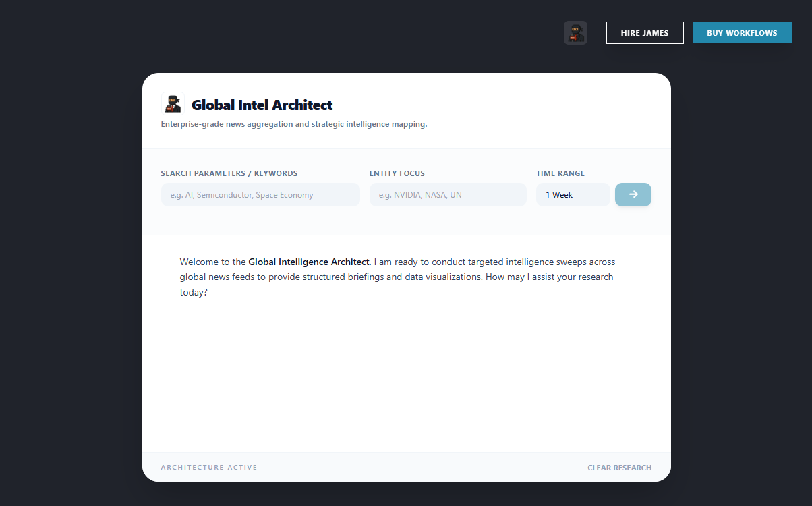
Task: Tap the arrow button to launch intelligence sweep
Action: coord(633,194)
